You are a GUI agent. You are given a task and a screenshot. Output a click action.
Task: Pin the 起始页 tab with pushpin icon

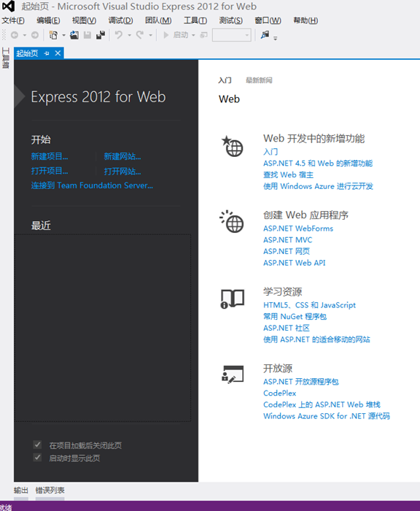tap(47, 53)
